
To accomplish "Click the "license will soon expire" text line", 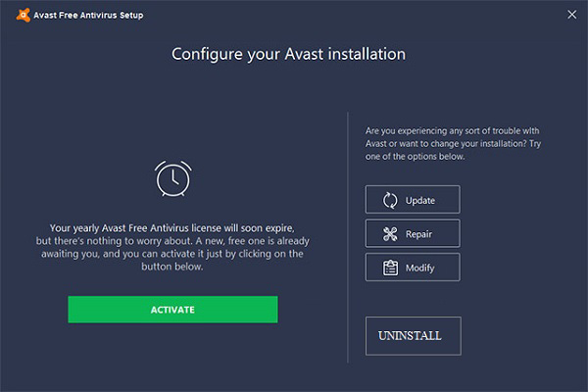I will [172, 227].
